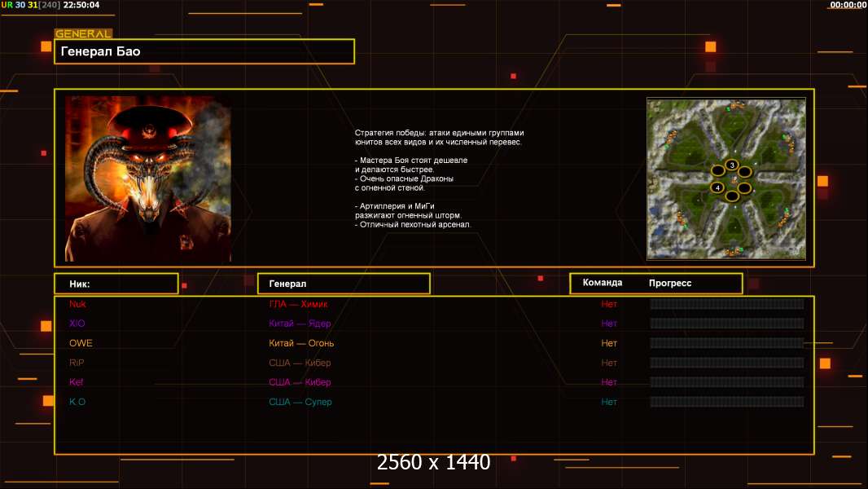Image resolution: width=868 pixels, height=489 pixels.
Task: Select the upper-left empty start slot in the ring
Action: tap(717, 170)
